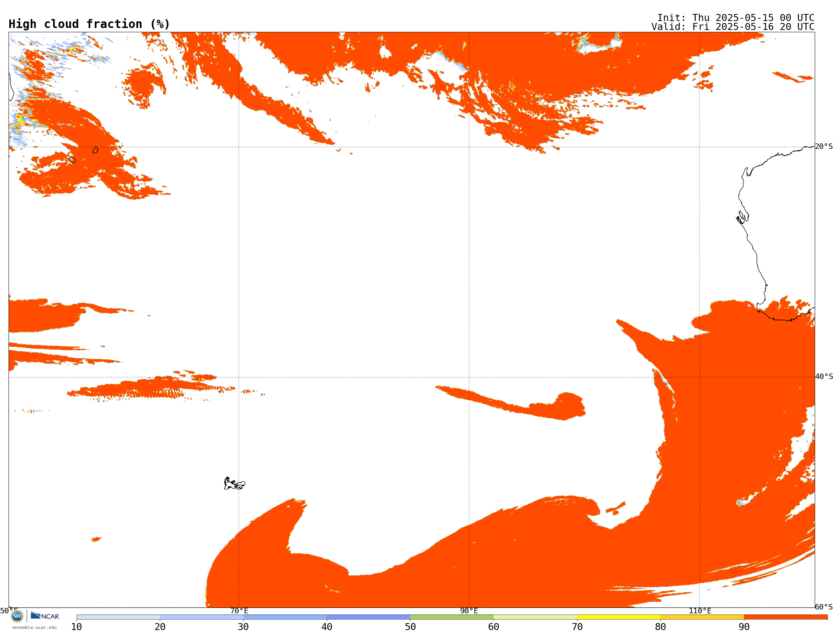Click the colorbar tick label 10
Screen dimensions: 840x632
[77, 627]
